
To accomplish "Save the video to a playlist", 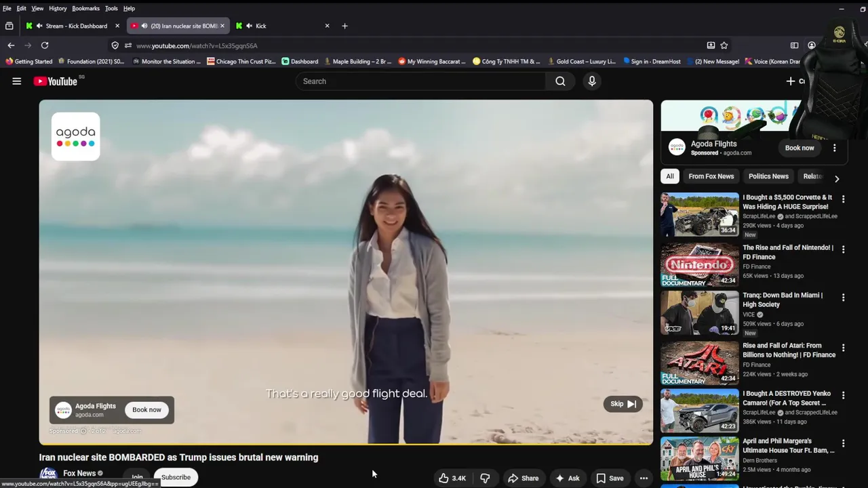I will [x=610, y=478].
